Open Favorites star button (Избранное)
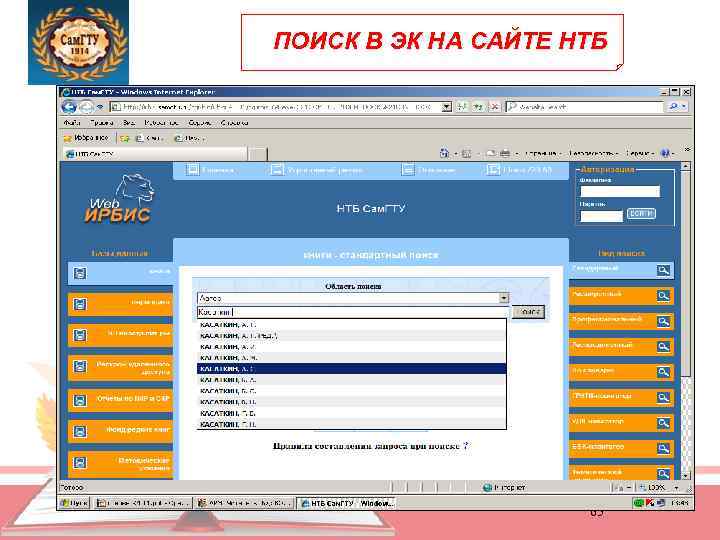This screenshot has height=540, width=720. (x=86, y=138)
